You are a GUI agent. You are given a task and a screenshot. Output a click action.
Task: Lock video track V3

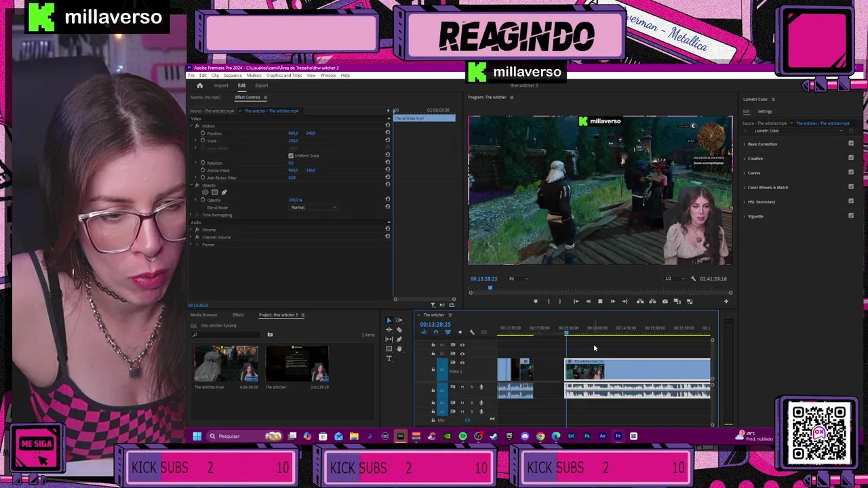point(433,345)
